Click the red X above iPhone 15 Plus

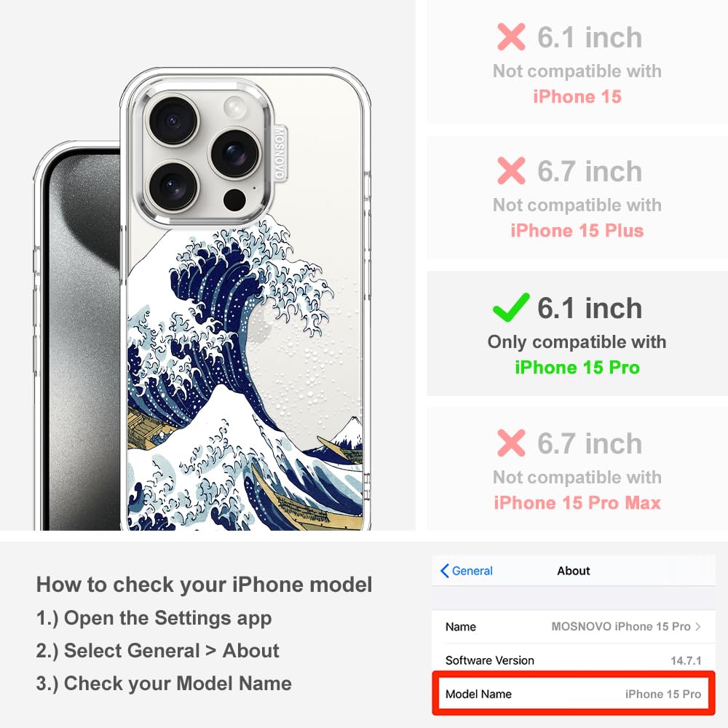[511, 171]
